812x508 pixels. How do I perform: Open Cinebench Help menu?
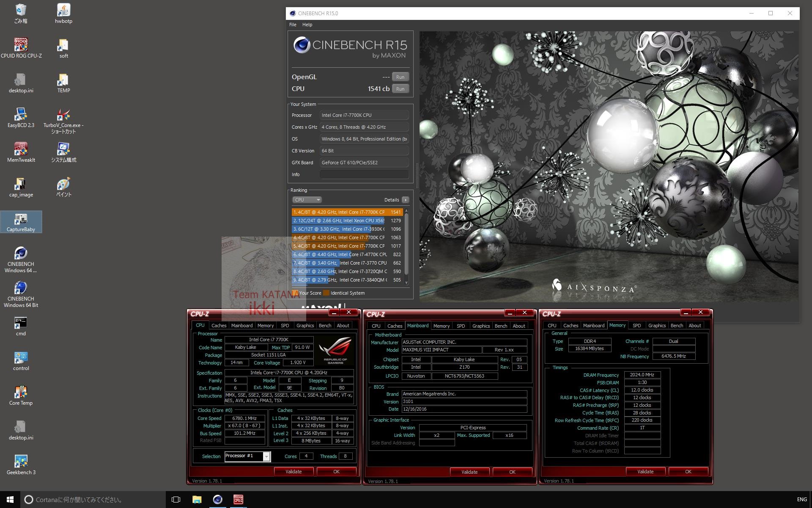coord(307,25)
